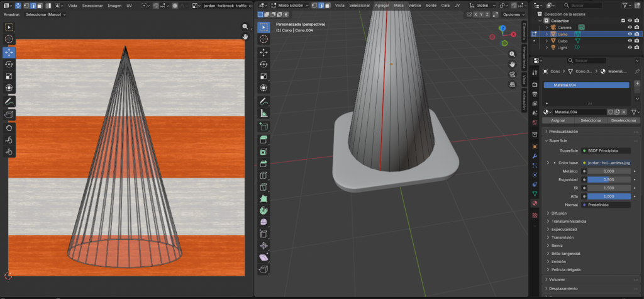Click the viewport zoom magnifier icon
644x299 pixels.
(513, 55)
